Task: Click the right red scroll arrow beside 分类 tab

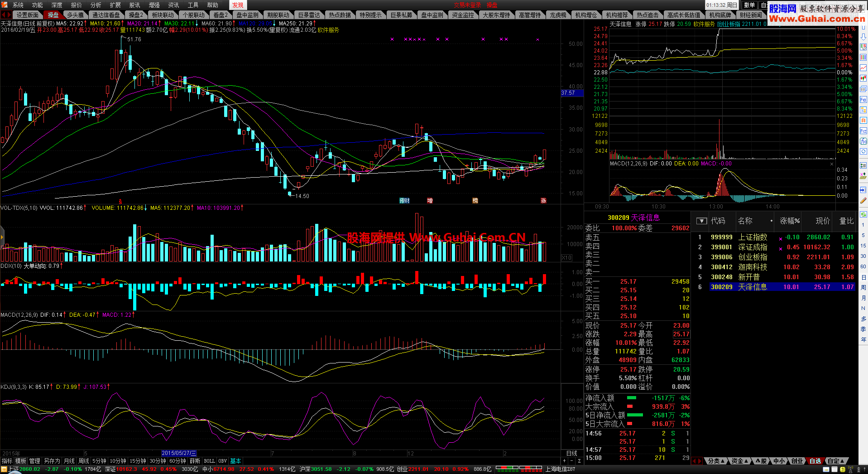Action: pos(700,461)
